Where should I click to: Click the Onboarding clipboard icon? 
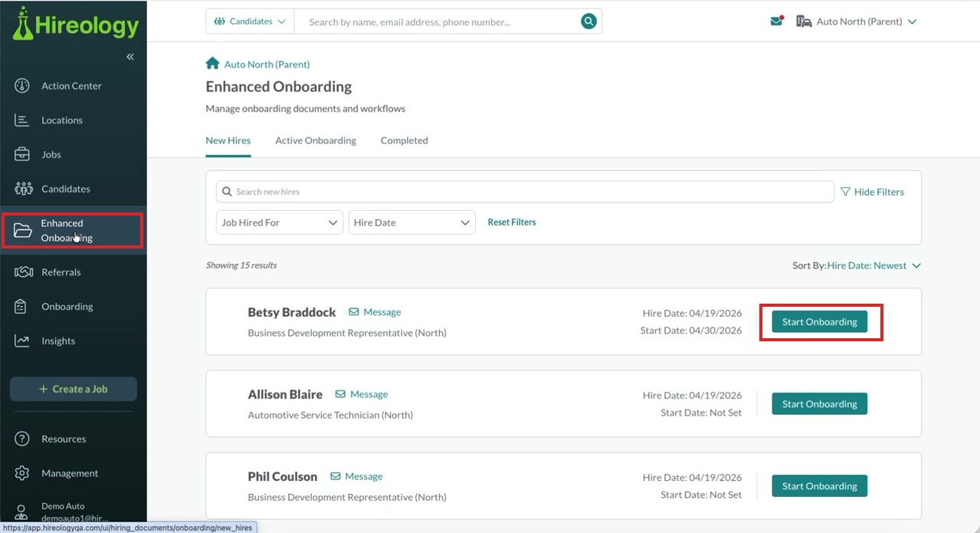(22, 307)
